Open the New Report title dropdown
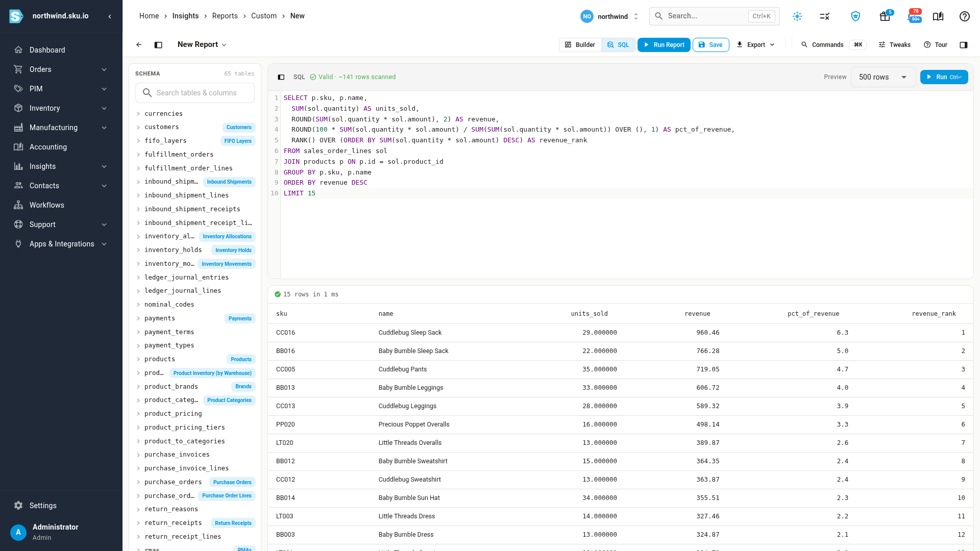 pyautogui.click(x=202, y=45)
